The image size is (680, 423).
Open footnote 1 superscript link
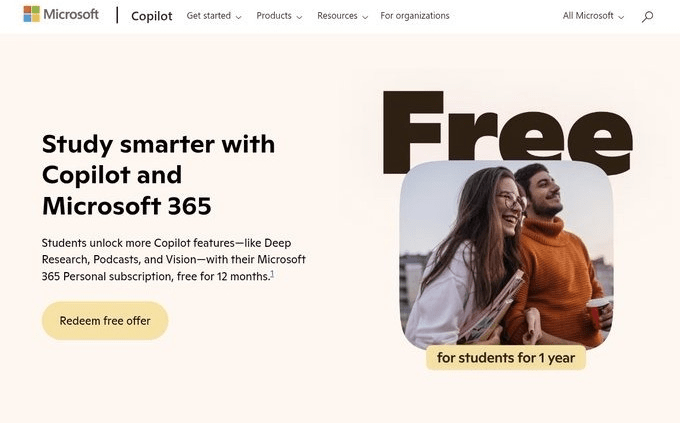pos(272,274)
